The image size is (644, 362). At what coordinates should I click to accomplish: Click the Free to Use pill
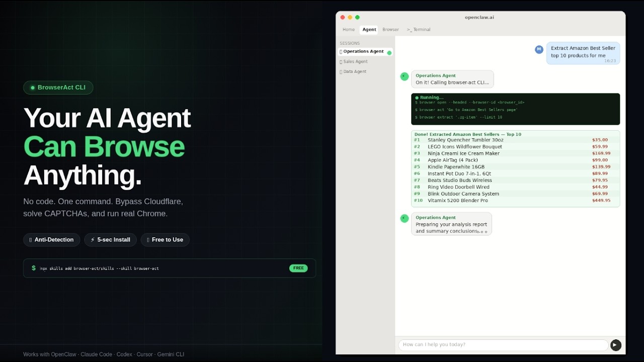(x=165, y=240)
